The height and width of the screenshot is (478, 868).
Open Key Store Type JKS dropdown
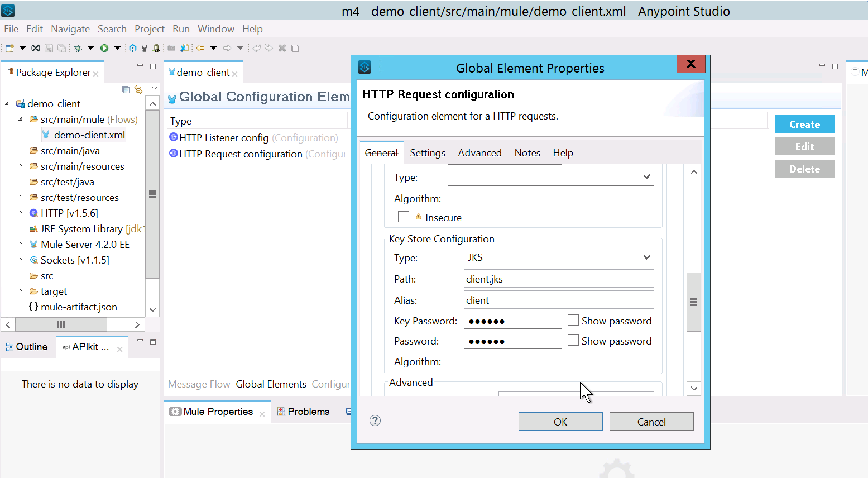click(646, 257)
